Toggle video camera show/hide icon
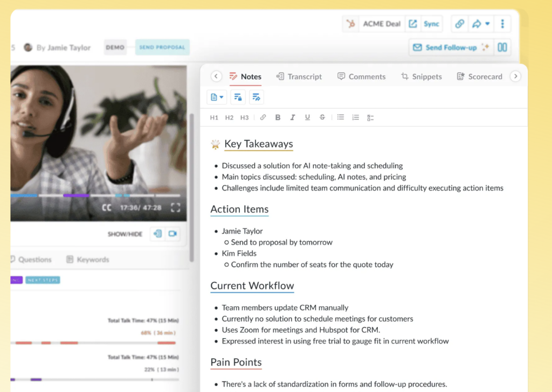552x392 pixels. tap(172, 234)
